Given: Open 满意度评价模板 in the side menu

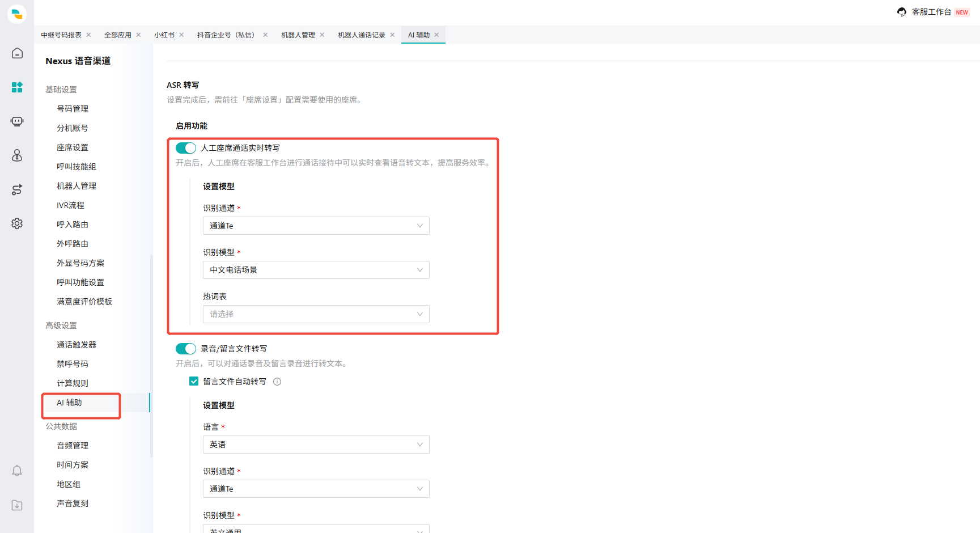Looking at the screenshot, I should point(84,302).
